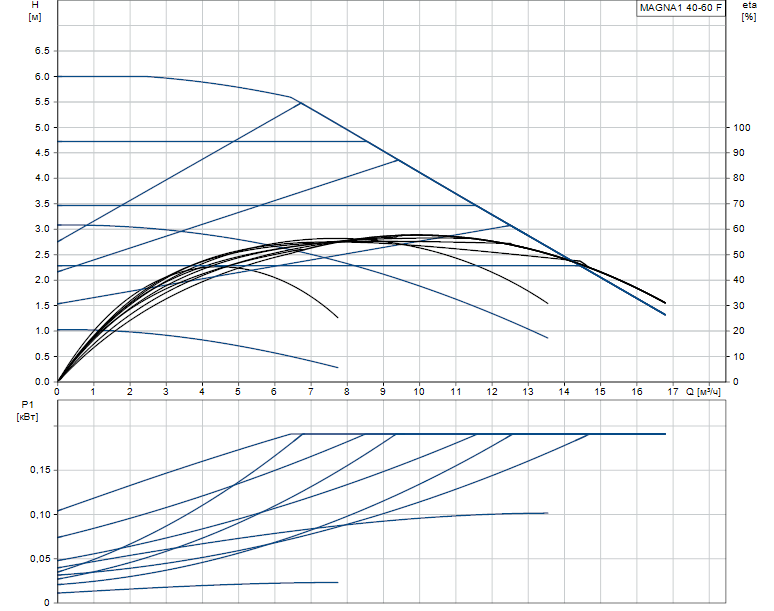Click the 13 tick on the Q axis

(528, 392)
